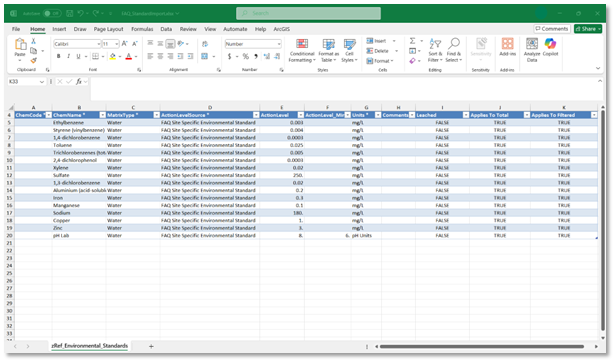
Task: Open Sort & Filter
Action: 435,51
